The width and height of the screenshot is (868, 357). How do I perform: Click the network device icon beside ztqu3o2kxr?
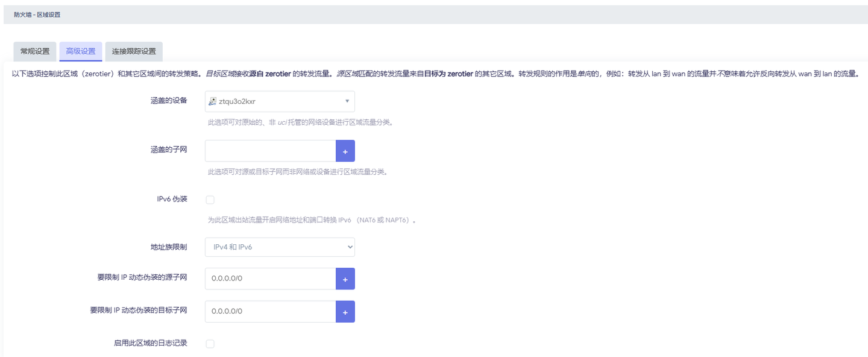212,101
